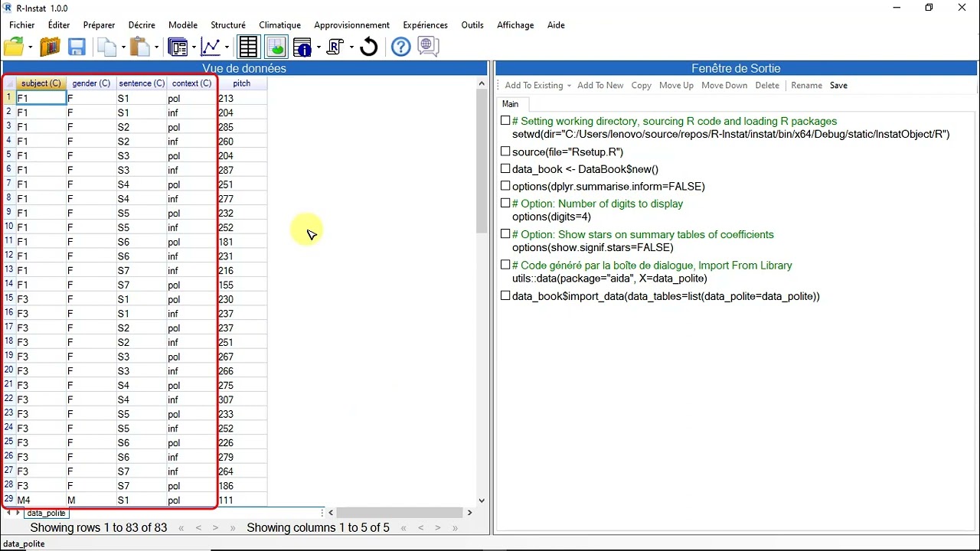This screenshot has width=980, height=551.
Task: Expand the metadata icon dropdown arrow
Action: point(318,47)
